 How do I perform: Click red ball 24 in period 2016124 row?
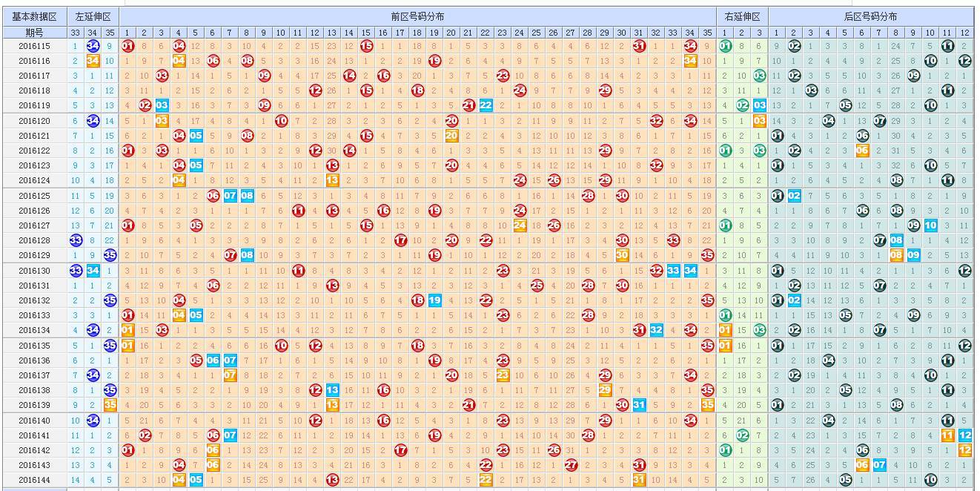pyautogui.click(x=521, y=180)
